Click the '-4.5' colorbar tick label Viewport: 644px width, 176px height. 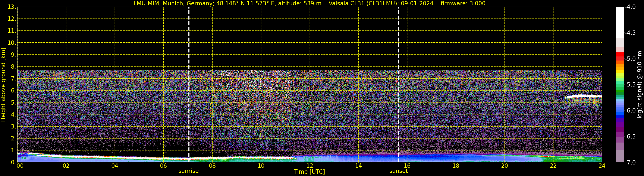click(630, 33)
